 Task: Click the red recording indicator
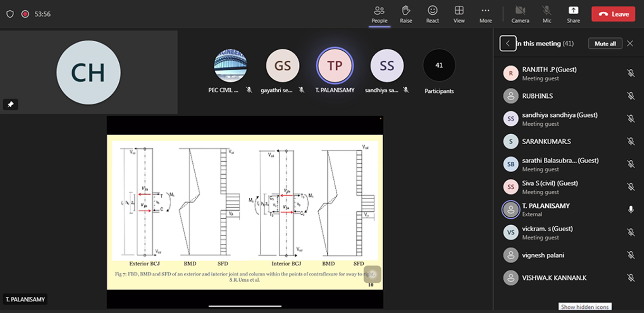[x=25, y=14]
